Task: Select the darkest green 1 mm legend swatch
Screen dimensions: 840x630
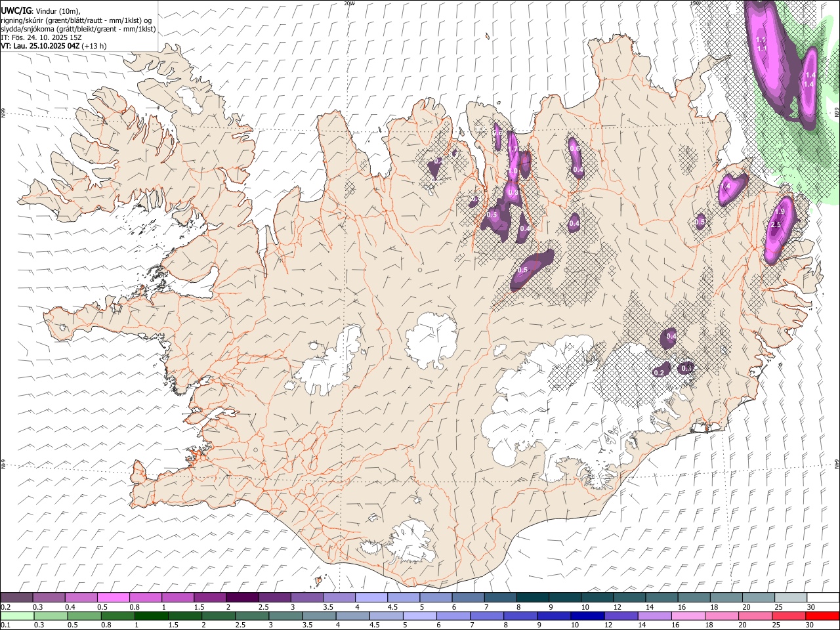Action: [x=151, y=616]
